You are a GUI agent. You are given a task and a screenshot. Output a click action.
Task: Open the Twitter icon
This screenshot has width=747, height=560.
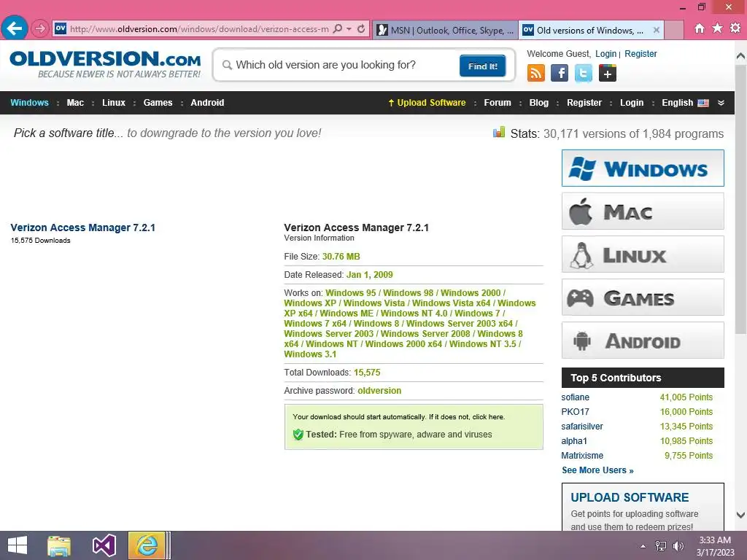tap(583, 74)
